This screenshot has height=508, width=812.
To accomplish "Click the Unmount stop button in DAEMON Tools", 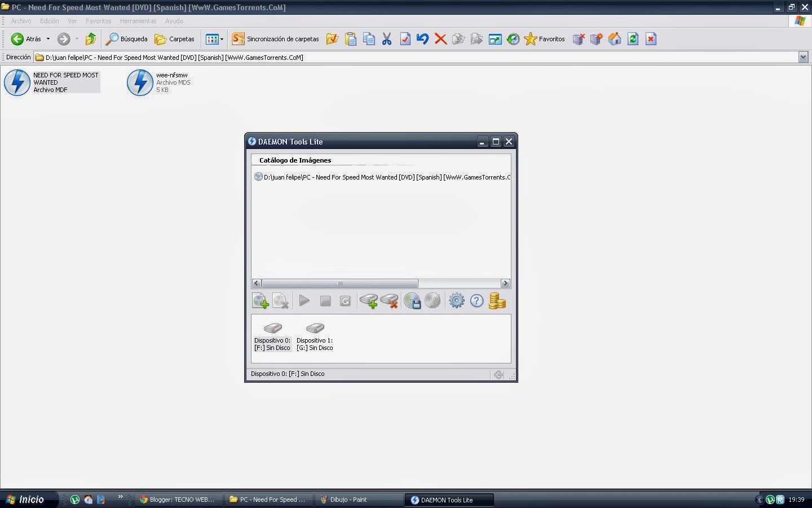I will click(325, 301).
